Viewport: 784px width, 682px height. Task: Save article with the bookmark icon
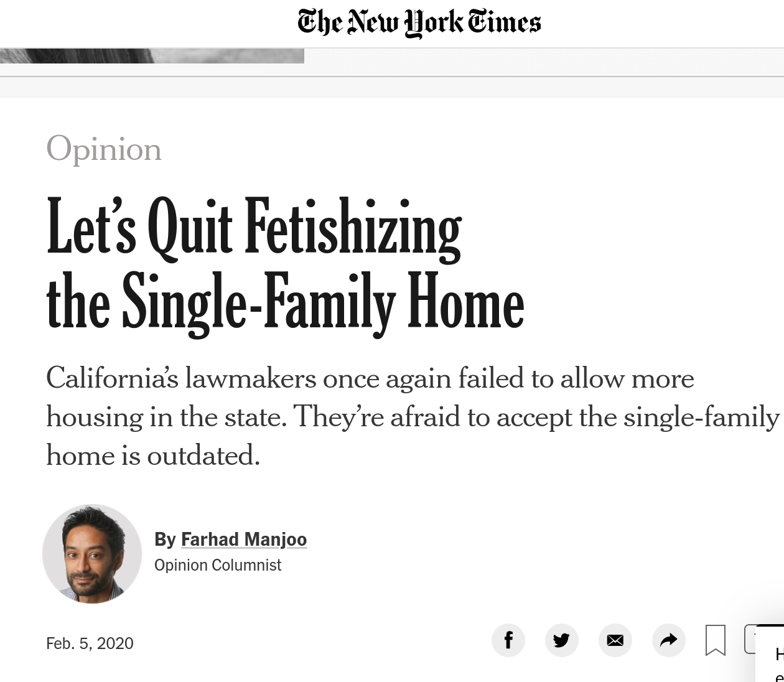point(716,640)
